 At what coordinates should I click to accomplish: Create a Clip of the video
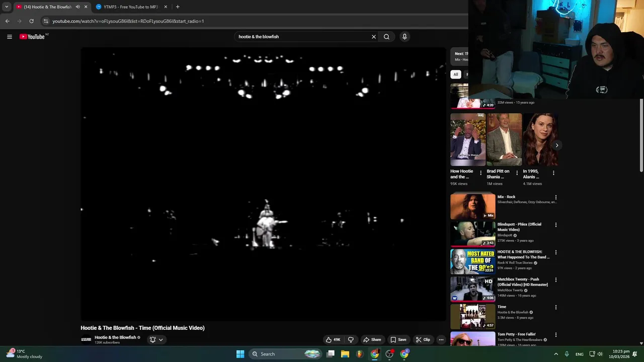(x=423, y=340)
